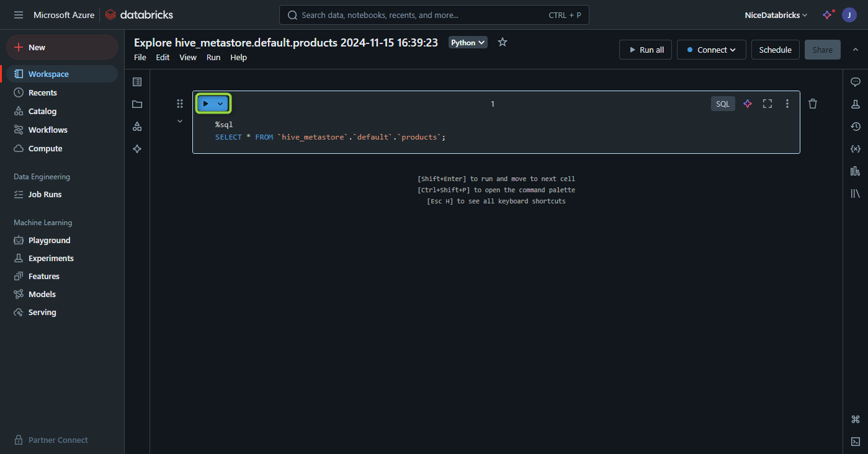Viewport: 868px width, 454px height.
Task: Open NiceDatabricks workspace switcher dropdown
Action: tap(776, 15)
